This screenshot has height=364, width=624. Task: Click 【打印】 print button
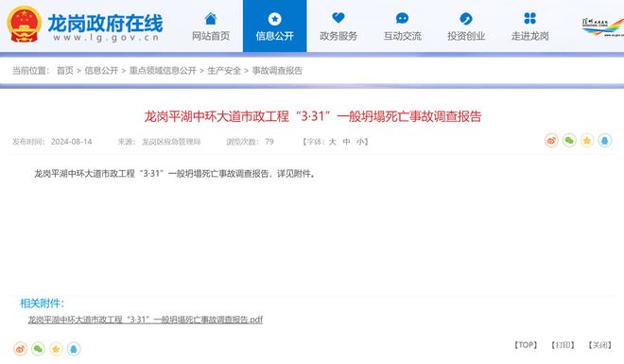(563, 345)
